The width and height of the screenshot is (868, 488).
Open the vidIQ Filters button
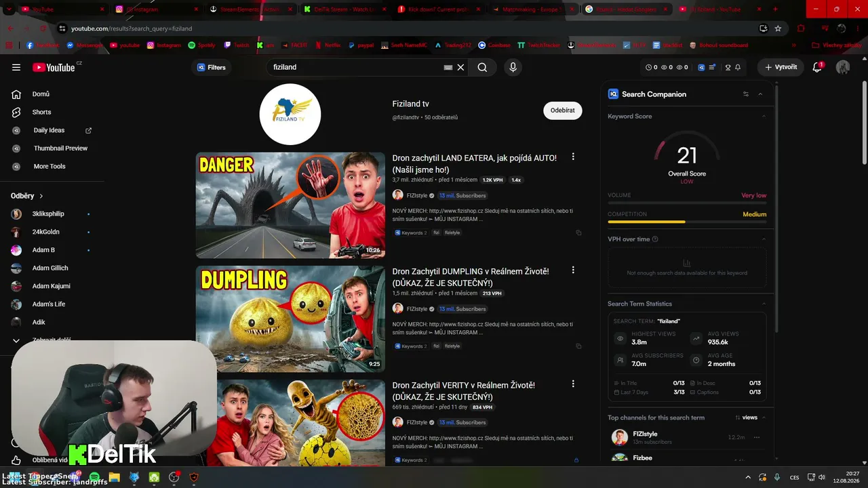(x=212, y=67)
